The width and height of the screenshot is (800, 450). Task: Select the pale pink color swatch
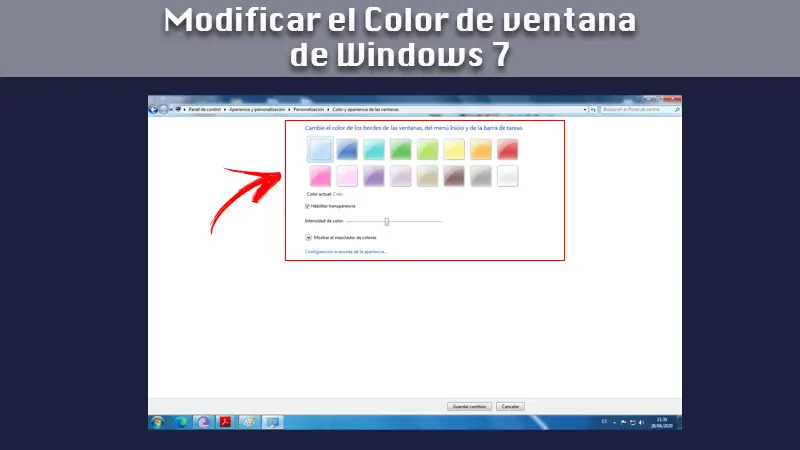point(347,176)
